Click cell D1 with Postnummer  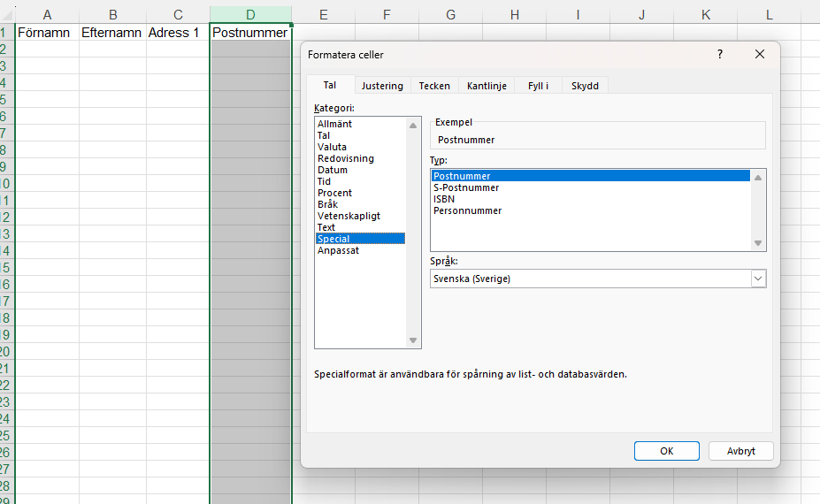click(250, 33)
